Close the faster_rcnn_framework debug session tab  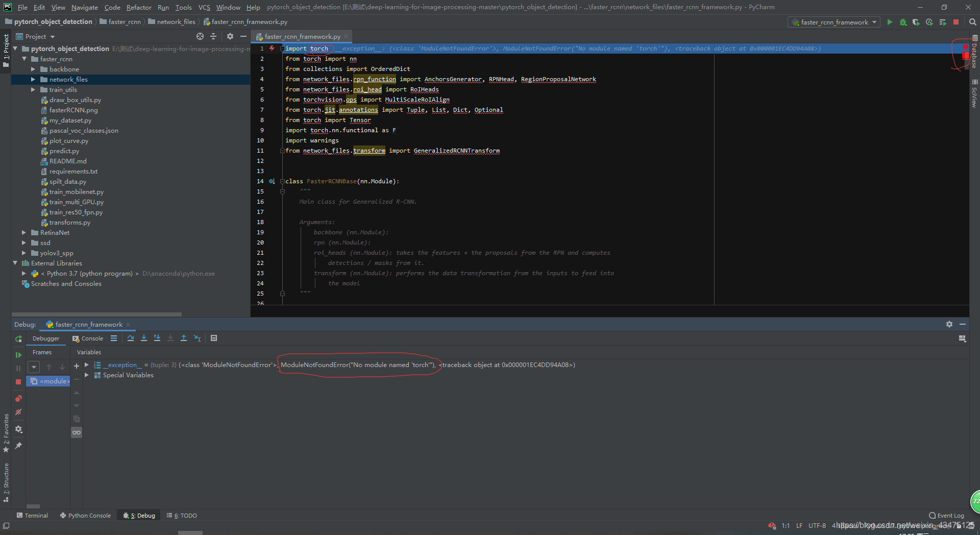point(128,325)
